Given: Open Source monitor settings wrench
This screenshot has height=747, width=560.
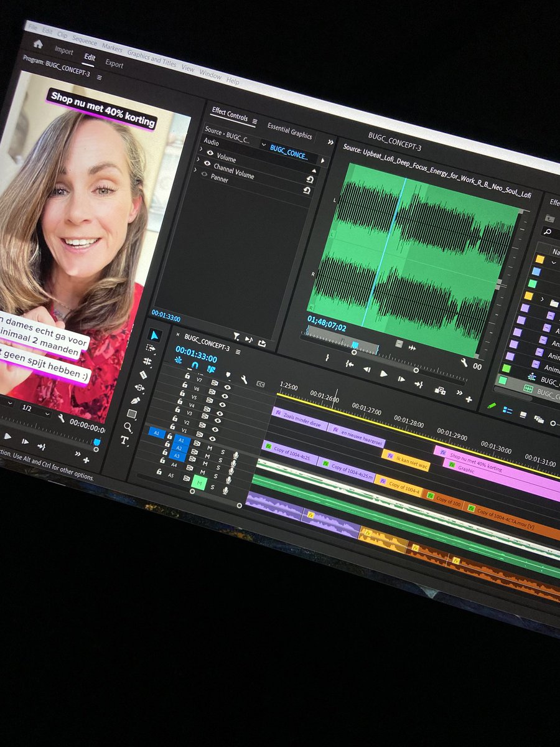Looking at the screenshot, I should pos(464,362).
